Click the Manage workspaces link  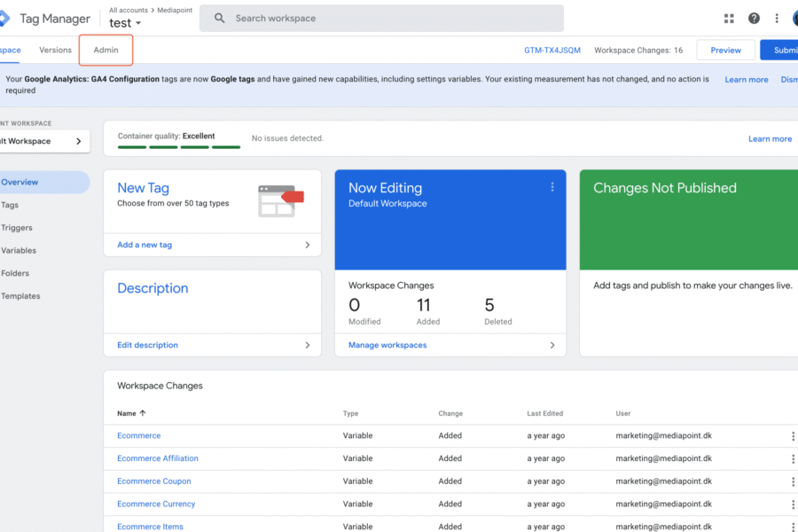(x=387, y=345)
